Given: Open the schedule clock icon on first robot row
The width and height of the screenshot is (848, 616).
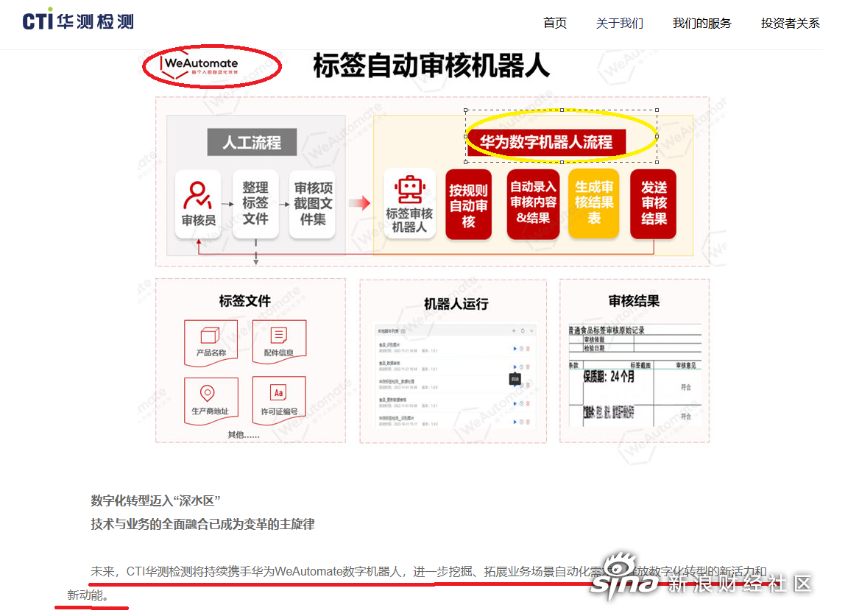Looking at the screenshot, I should [x=521, y=348].
